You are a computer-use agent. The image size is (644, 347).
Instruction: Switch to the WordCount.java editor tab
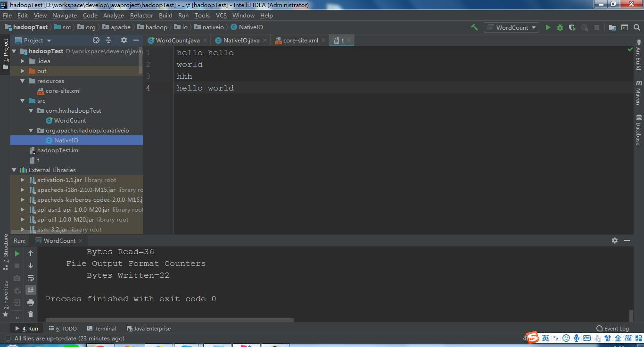pos(177,40)
